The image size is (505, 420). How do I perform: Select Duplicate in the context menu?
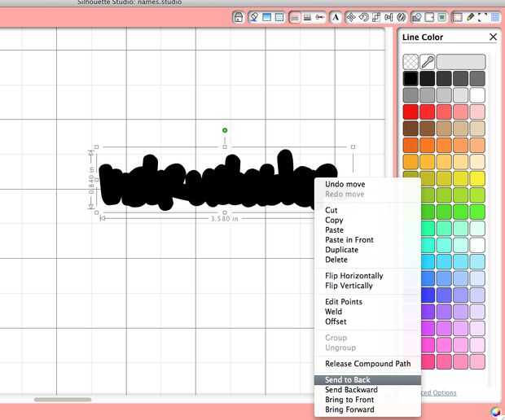(x=341, y=250)
